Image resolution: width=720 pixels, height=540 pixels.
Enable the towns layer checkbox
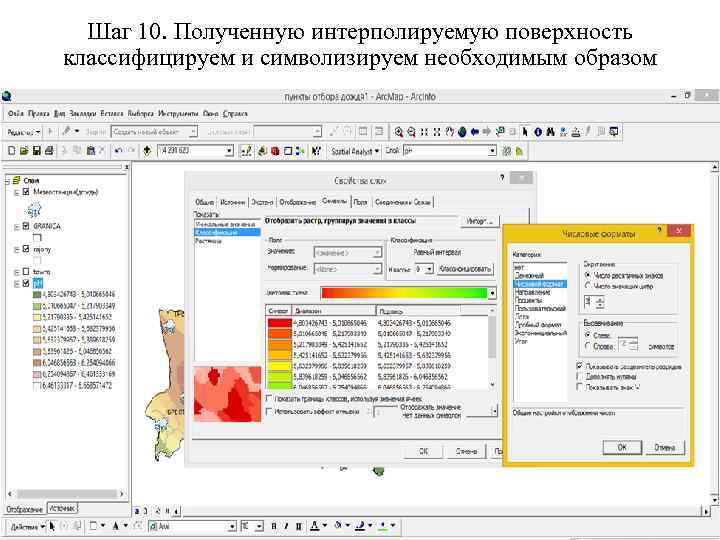(26, 272)
